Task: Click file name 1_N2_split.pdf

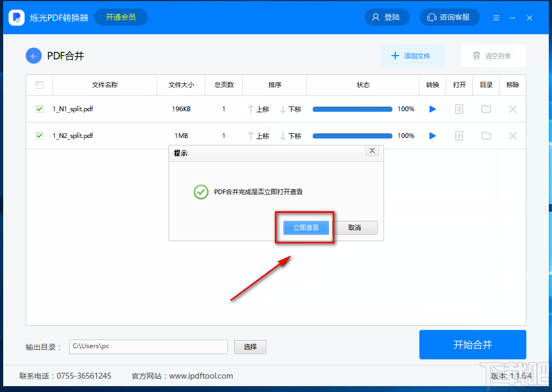Action: [x=73, y=136]
